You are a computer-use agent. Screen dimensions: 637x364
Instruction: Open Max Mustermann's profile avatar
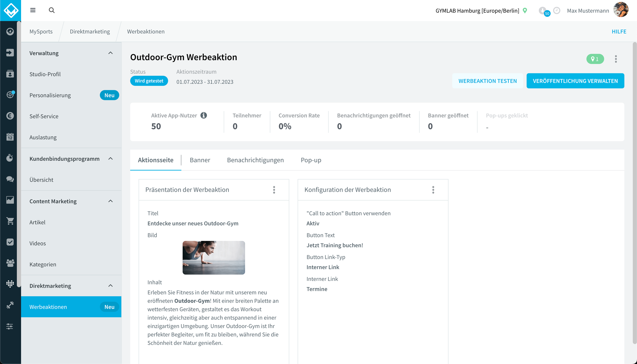click(621, 10)
